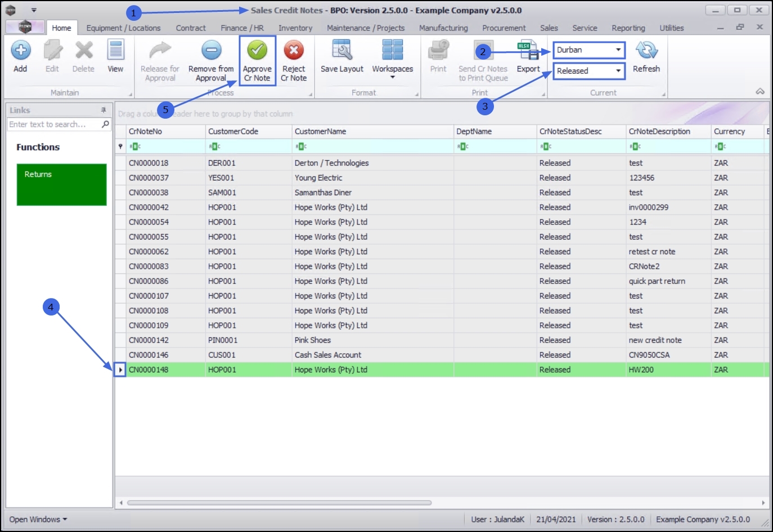The image size is (773, 532).
Task: Open the Inventory tab
Action: 295,28
